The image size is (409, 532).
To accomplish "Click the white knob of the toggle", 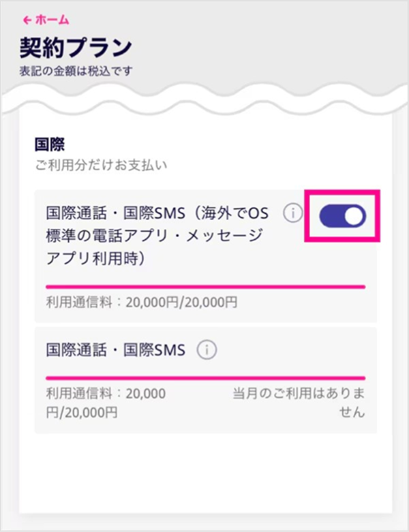I will [x=354, y=216].
